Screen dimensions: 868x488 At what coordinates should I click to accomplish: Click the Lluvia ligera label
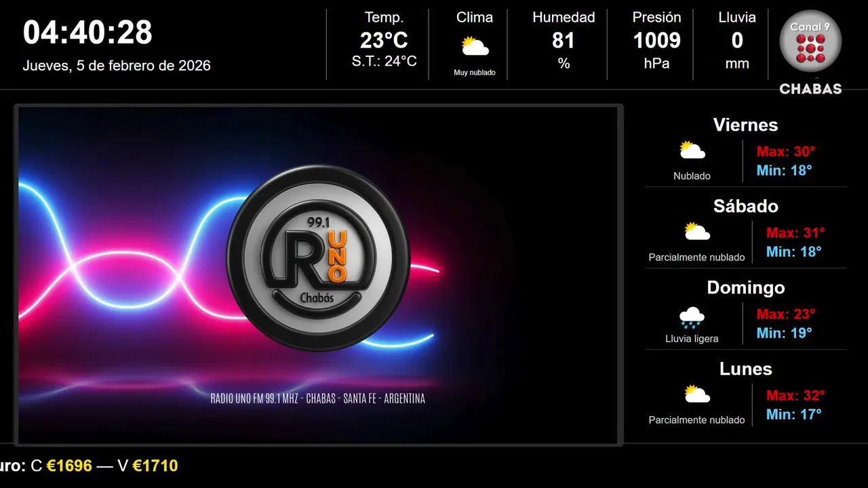692,339
